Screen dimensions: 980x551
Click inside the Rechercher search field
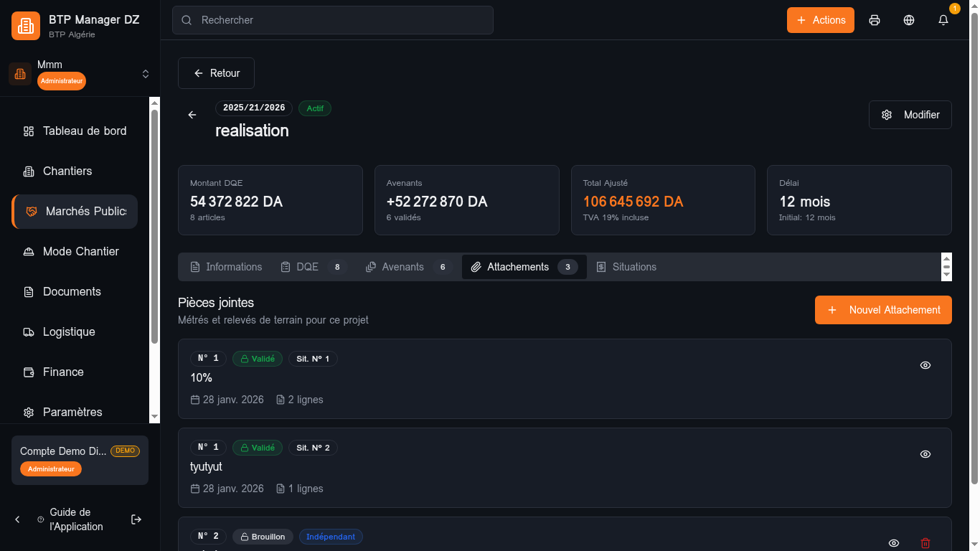332,20
